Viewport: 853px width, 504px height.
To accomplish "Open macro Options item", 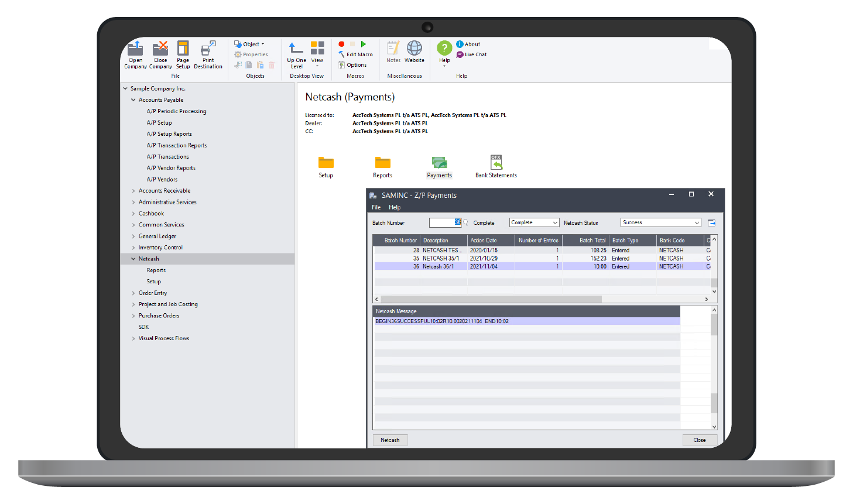I will (352, 65).
